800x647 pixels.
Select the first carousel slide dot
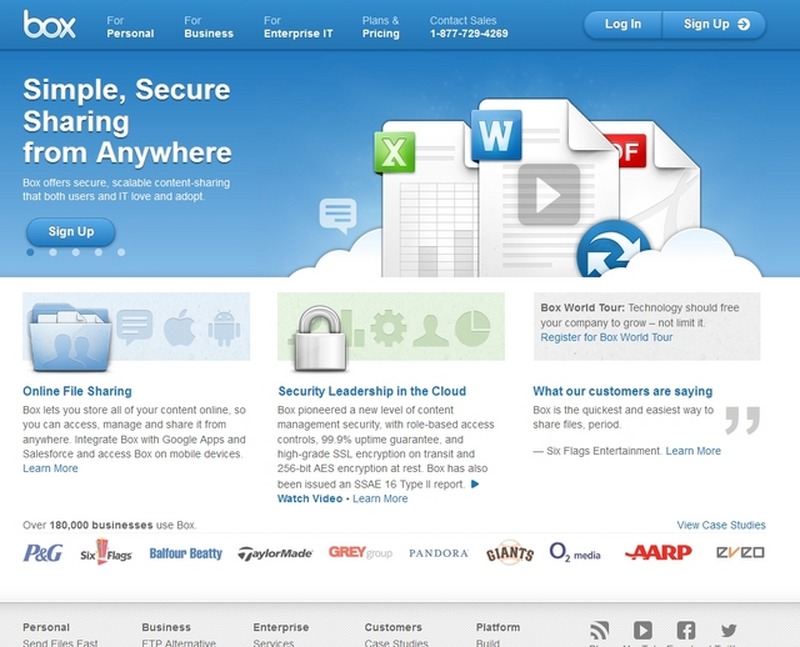click(30, 252)
